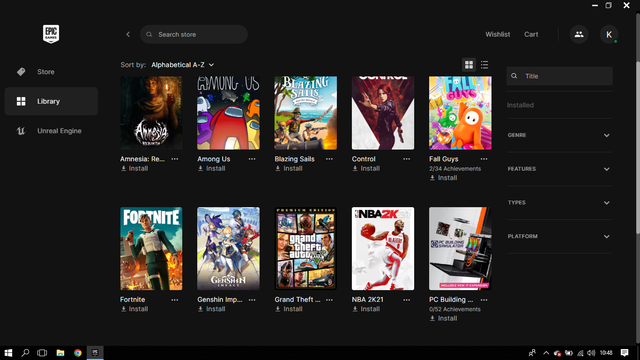Install Control
Screen dimensions: 640x360
coord(366,169)
